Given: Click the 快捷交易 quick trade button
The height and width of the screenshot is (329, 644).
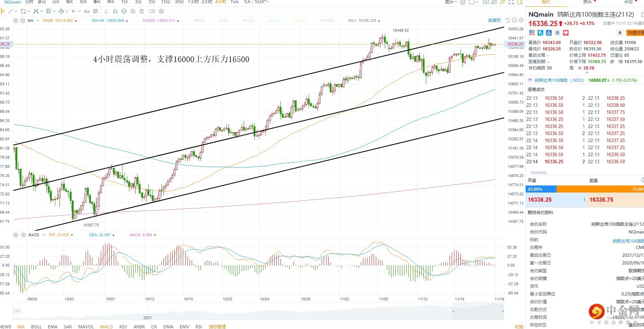Looking at the screenshot, I should point(635,33).
